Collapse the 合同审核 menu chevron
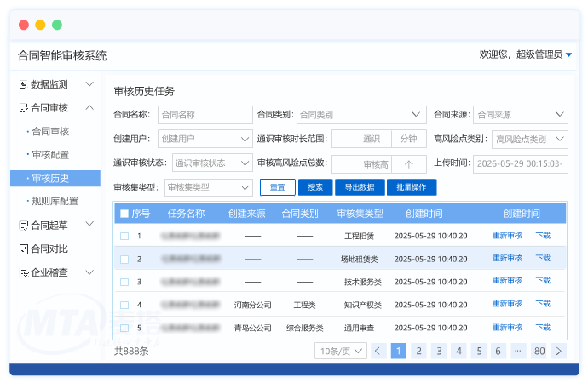 coord(89,107)
